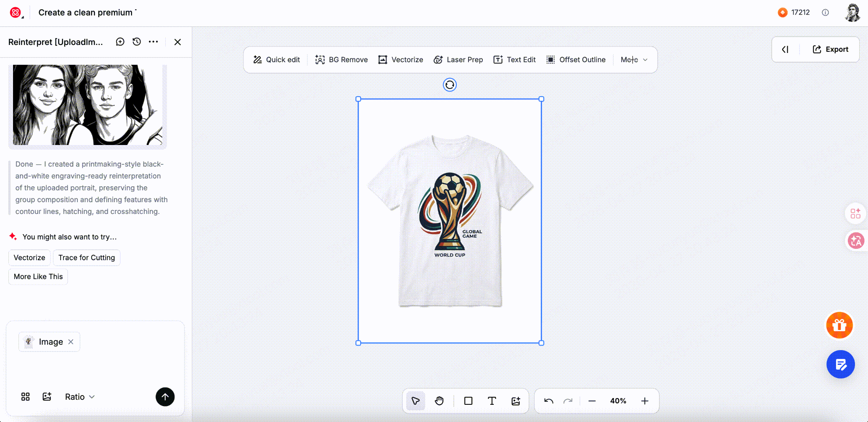Click the Image attachment chip
The width and height of the screenshot is (868, 422).
pyautogui.click(x=49, y=342)
